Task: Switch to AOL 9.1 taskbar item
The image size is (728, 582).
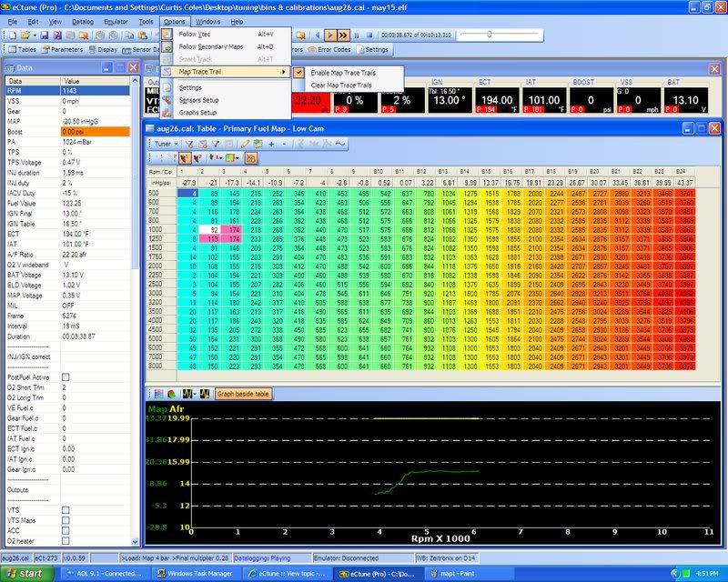Action: click(105, 574)
